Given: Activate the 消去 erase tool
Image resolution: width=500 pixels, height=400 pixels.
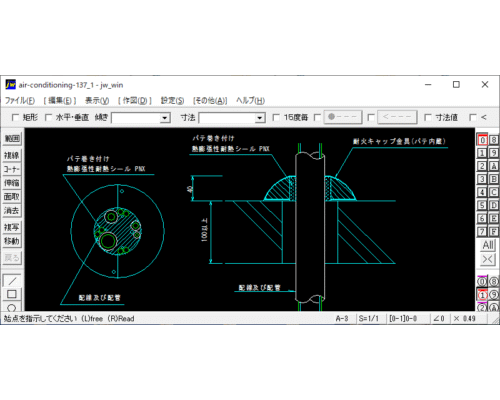Looking at the screenshot, I should click(12, 210).
